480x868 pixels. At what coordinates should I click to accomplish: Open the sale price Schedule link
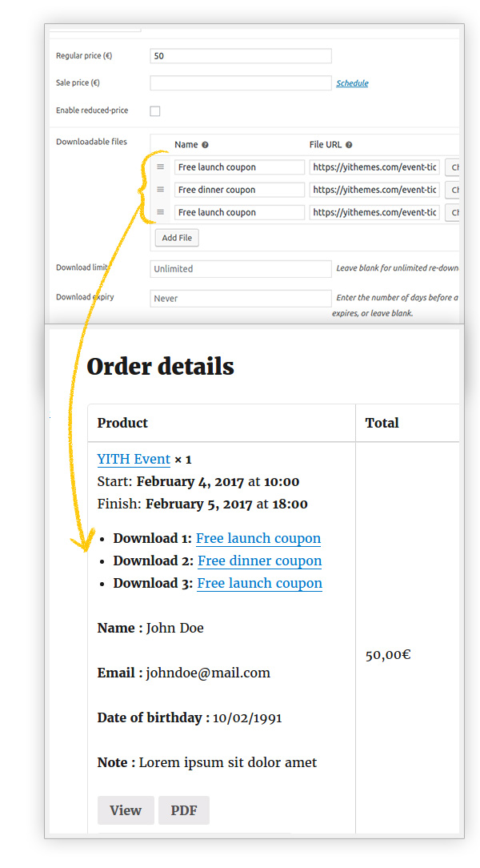point(352,83)
